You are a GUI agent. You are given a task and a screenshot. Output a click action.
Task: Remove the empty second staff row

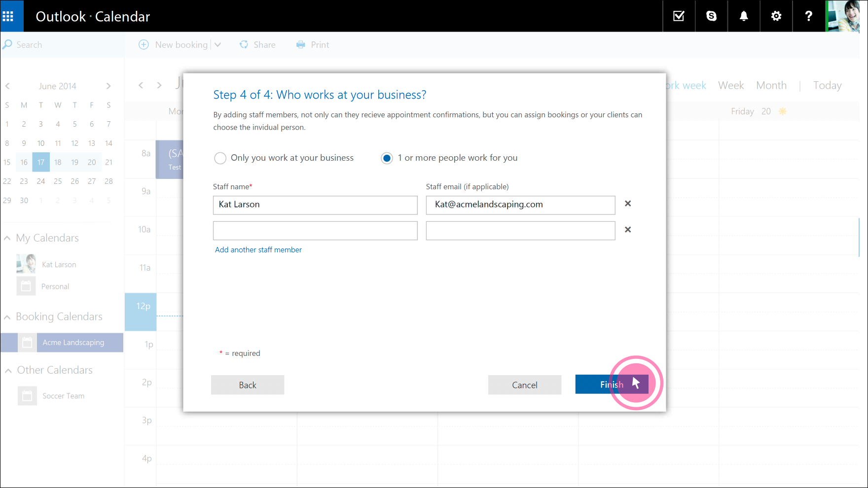pos(628,230)
